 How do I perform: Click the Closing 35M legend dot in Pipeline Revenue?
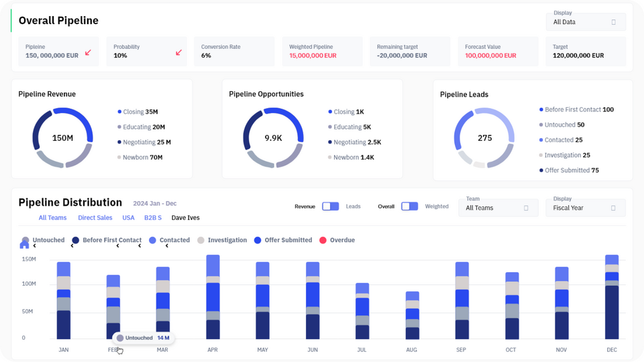coord(119,112)
